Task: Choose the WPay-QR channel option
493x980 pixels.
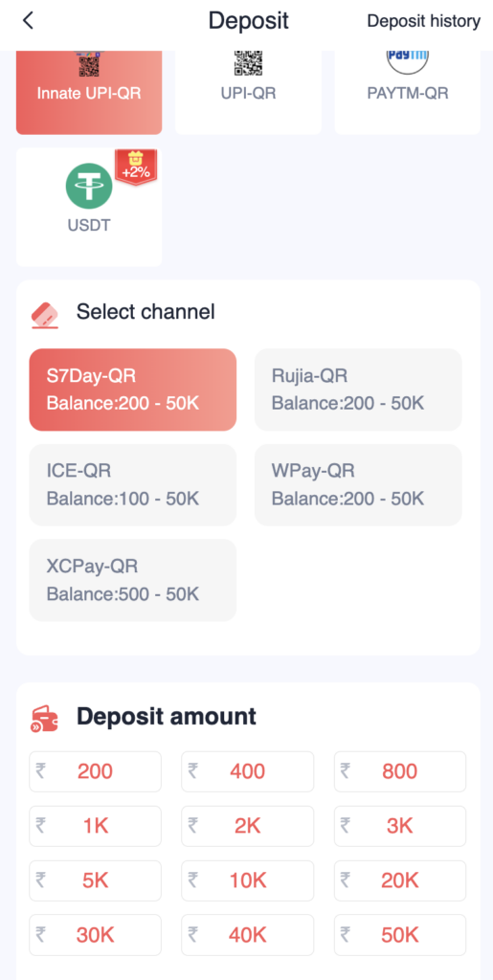Action: (358, 485)
